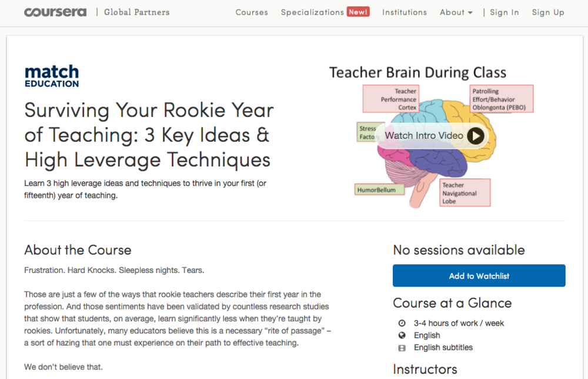Click the globe icon beside English

(402, 335)
